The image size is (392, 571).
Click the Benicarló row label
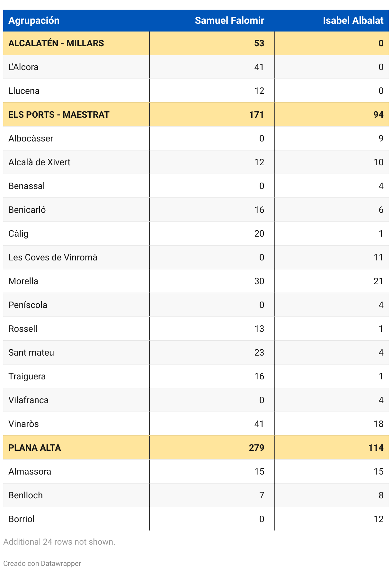point(27,210)
